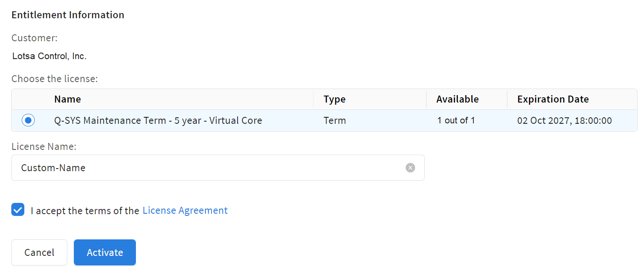Click the 02 Oct 2027 expiration date cell
The image size is (644, 275).
(x=564, y=120)
